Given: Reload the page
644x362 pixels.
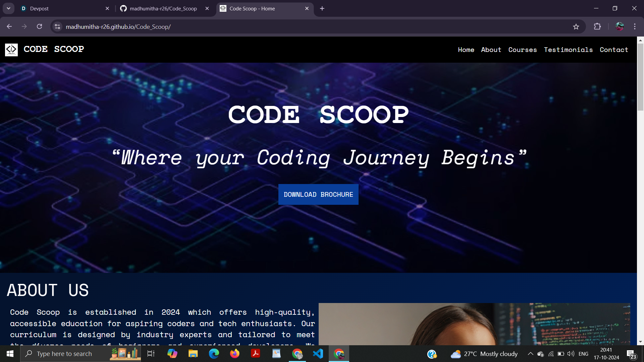Looking at the screenshot, I should pyautogui.click(x=40, y=27).
